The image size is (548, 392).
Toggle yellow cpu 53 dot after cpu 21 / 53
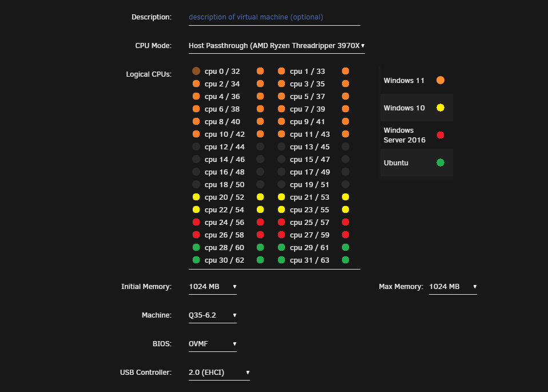tap(346, 197)
